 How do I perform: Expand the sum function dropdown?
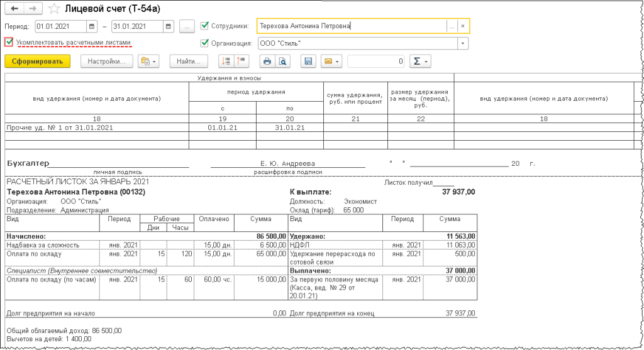coord(419,61)
